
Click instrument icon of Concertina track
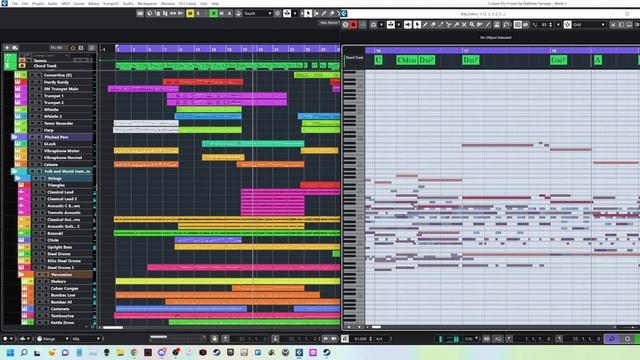18,75
